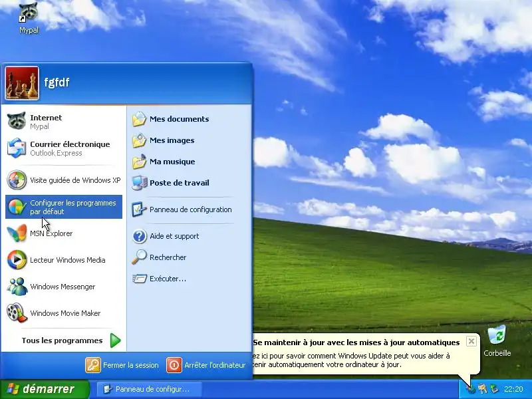This screenshot has height=399, width=532.
Task: Click the Windows Messenger people icon
Action: 16,287
